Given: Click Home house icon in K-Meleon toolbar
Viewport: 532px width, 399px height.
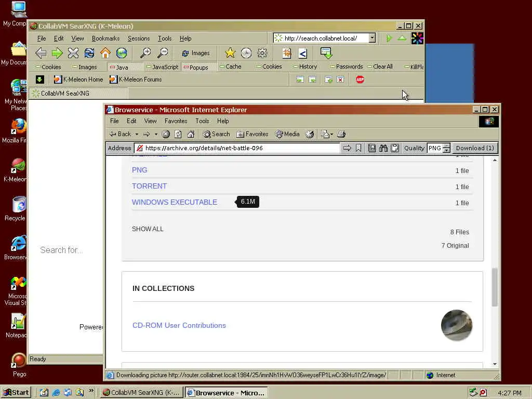Looking at the screenshot, I should 105,53.
